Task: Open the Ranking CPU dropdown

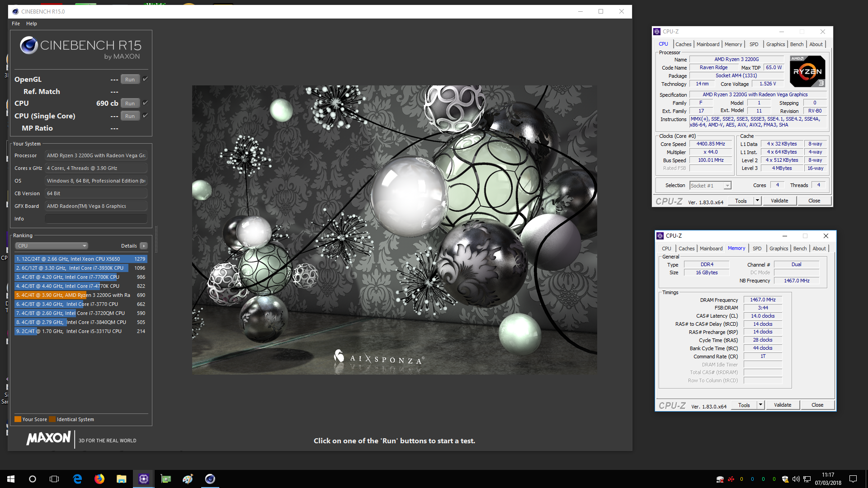Action: (x=52, y=246)
